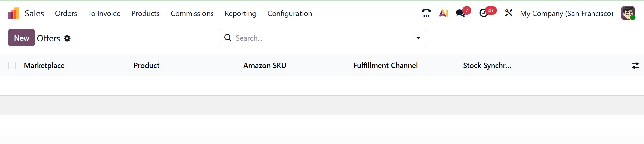Open the Configuration menu

(x=289, y=13)
